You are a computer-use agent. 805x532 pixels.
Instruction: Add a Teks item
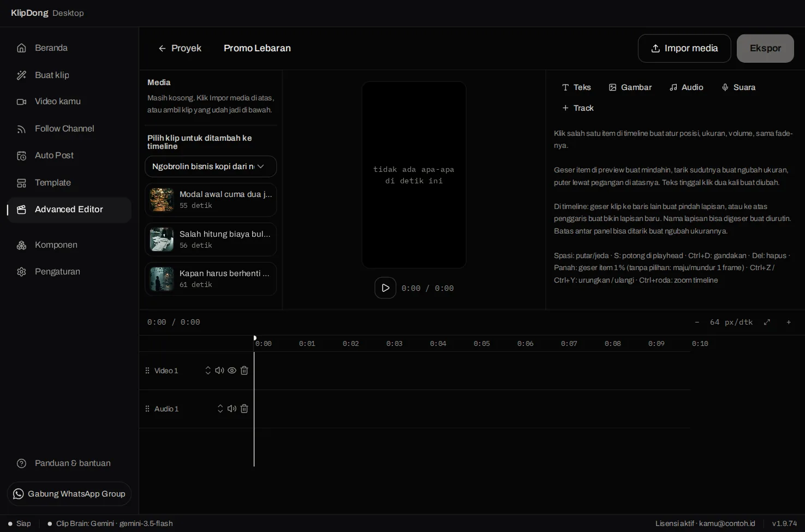coord(576,87)
